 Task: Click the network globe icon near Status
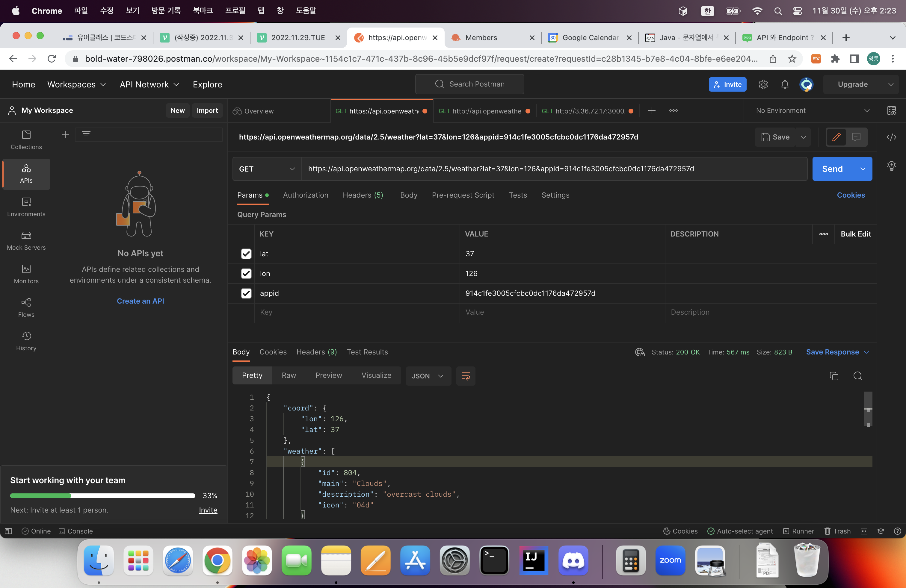click(640, 352)
